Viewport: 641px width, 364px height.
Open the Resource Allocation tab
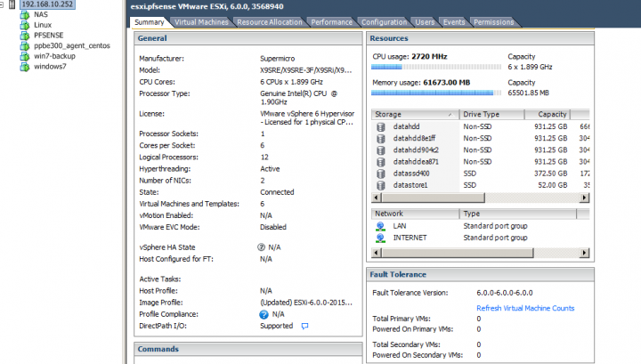[270, 22]
